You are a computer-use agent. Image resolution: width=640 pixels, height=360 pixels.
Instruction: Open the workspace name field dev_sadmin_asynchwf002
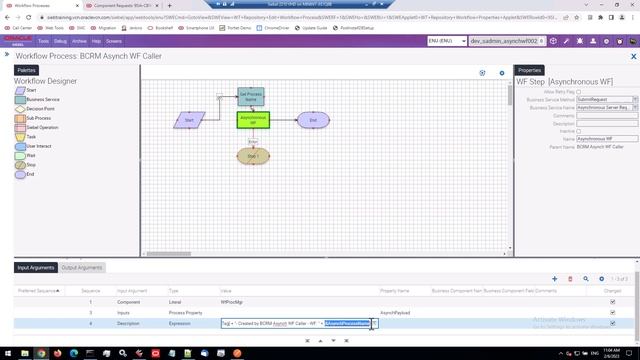tap(507, 41)
